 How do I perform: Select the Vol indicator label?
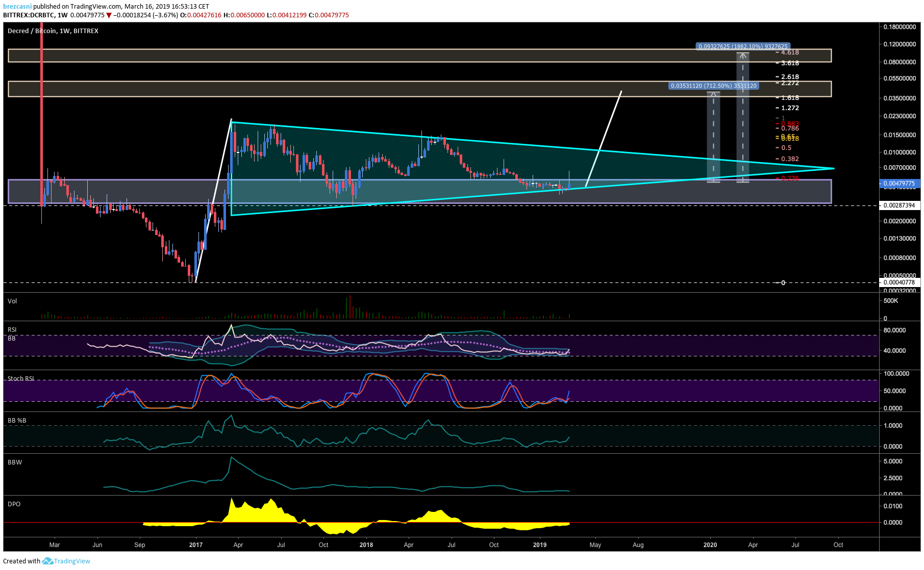pyautogui.click(x=12, y=301)
